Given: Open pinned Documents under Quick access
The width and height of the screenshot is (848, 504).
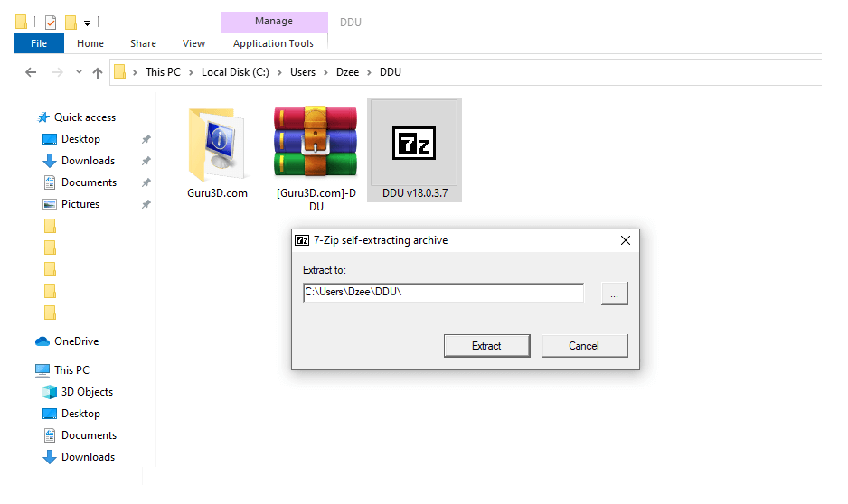Looking at the screenshot, I should 80,182.
